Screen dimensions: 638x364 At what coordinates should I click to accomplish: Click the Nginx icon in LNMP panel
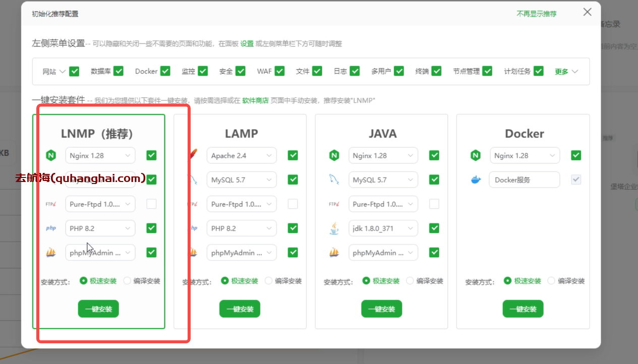51,156
